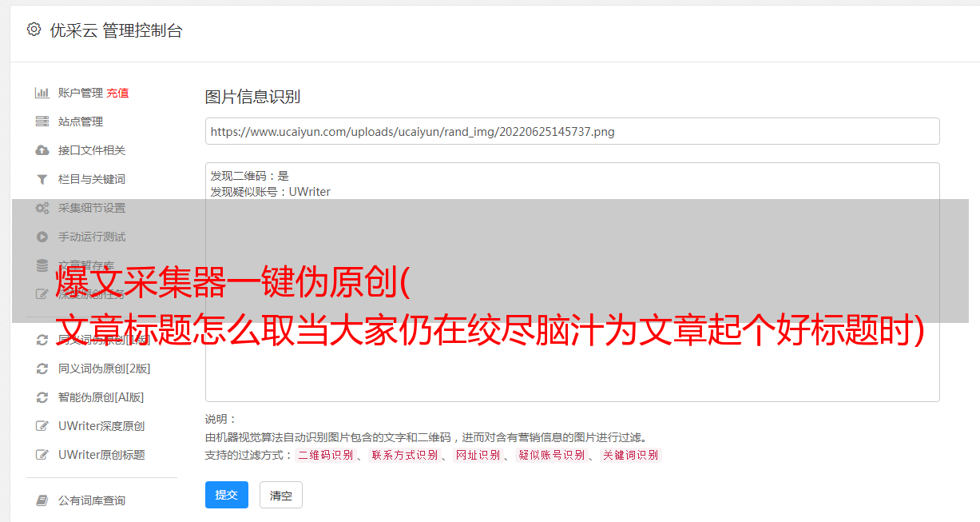The width and height of the screenshot is (980, 522).
Task: Click the 二维码识别 tag
Action: click(325, 455)
